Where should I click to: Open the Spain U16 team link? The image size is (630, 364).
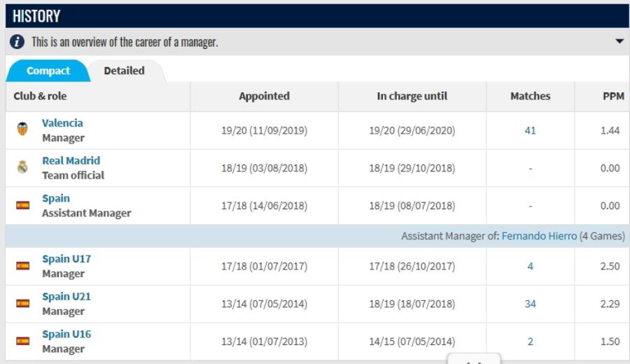coord(66,335)
